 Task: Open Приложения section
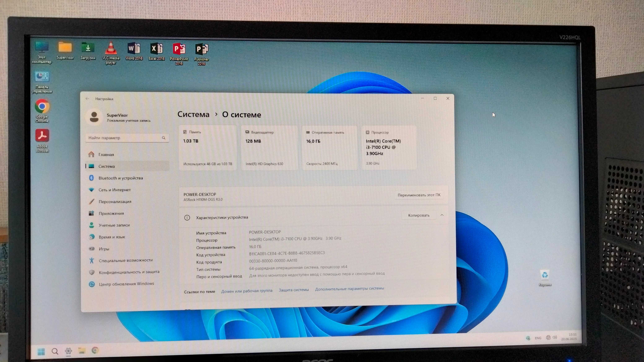pos(128,213)
